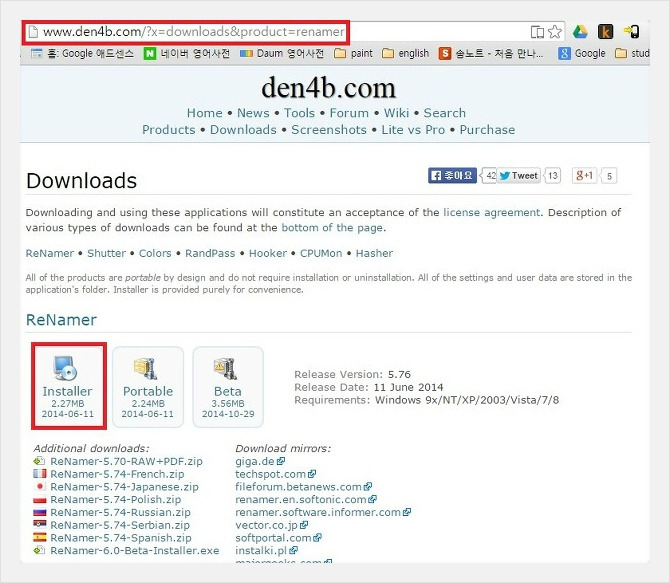Click the Spanish flag icon
Screen dimensions: 670x583
coord(40,537)
